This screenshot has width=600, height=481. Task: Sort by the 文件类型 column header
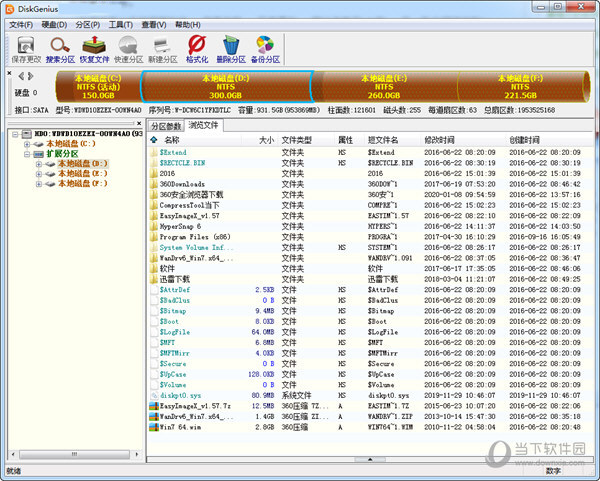[x=297, y=140]
